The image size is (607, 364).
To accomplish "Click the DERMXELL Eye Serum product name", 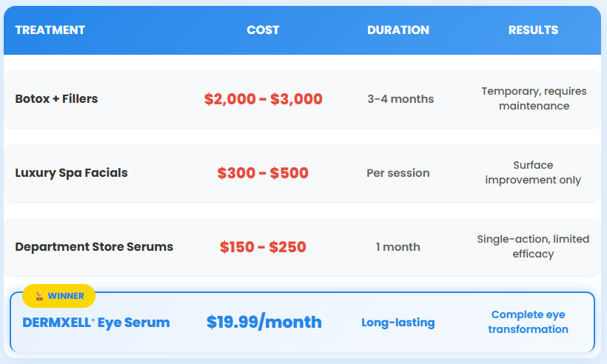I will point(96,323).
